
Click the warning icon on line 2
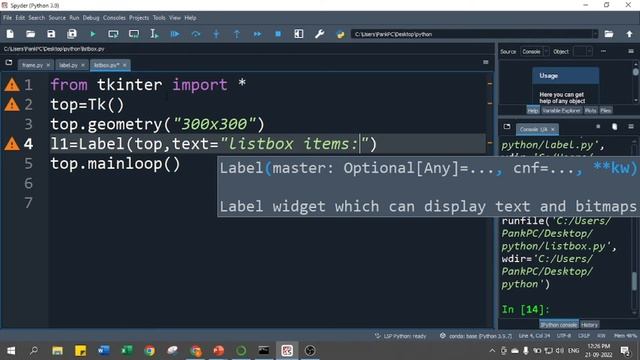[12, 105]
